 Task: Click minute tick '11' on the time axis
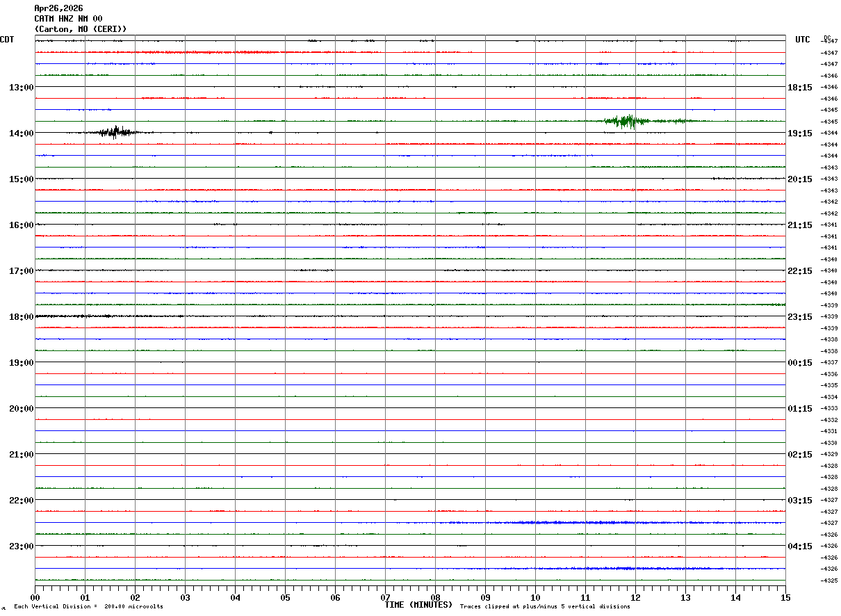tap(585, 597)
